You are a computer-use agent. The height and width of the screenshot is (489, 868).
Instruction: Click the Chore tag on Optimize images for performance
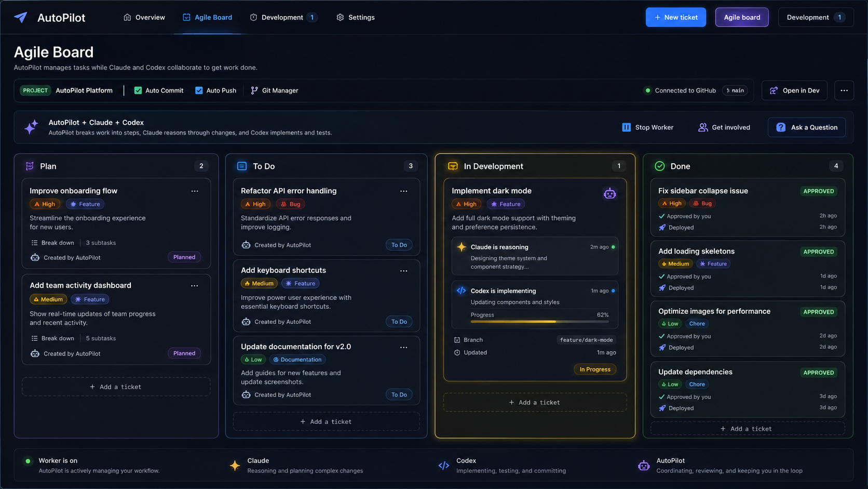click(x=697, y=324)
